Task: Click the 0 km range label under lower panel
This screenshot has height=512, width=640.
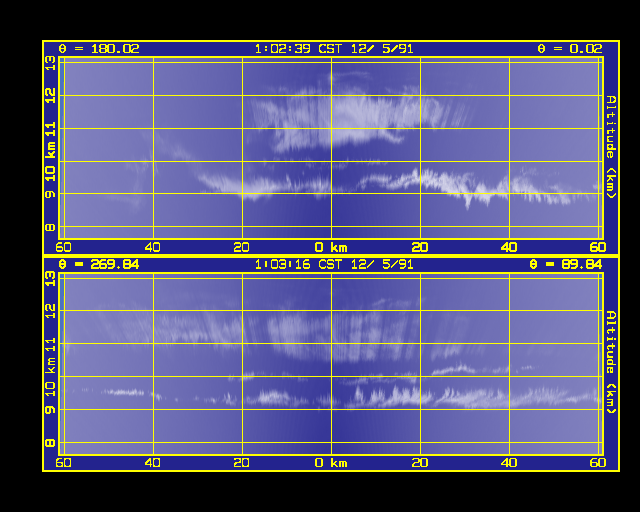Action: [x=331, y=463]
